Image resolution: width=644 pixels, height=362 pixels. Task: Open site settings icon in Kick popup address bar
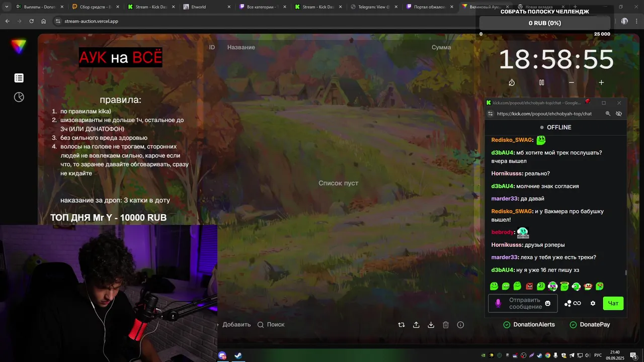tap(491, 114)
